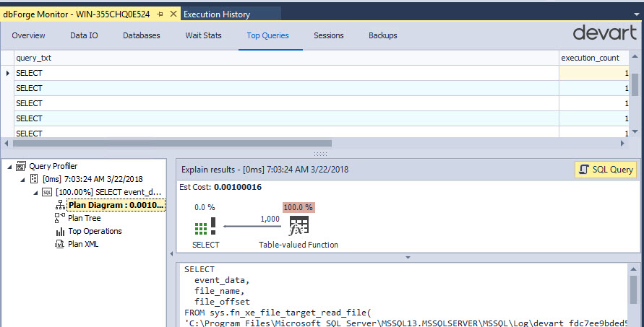This screenshot has width=644, height=327.
Task: Click the Plan Diagram tree icon
Action: tap(60, 206)
